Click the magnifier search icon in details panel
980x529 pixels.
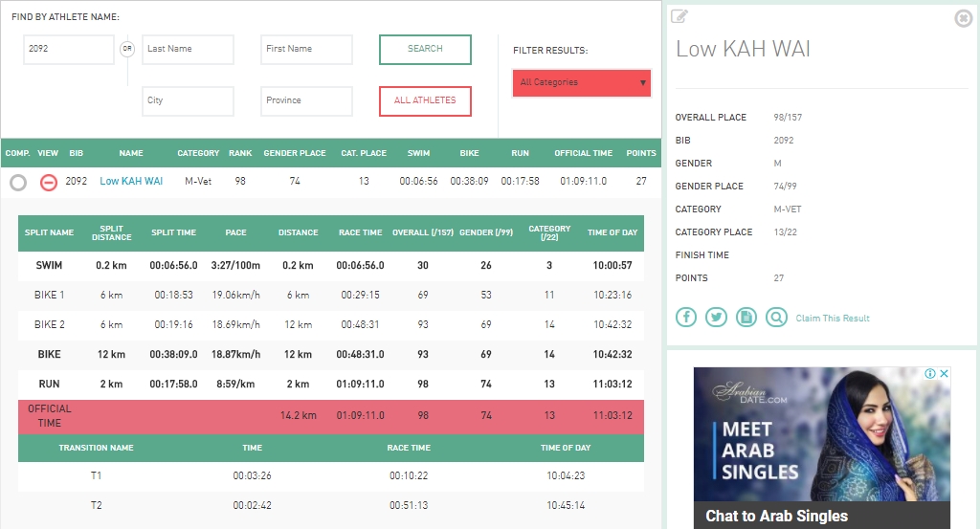775,318
